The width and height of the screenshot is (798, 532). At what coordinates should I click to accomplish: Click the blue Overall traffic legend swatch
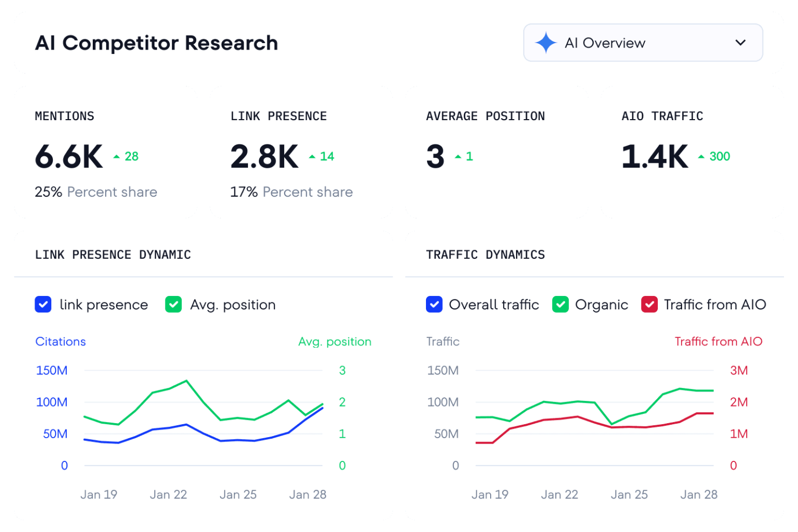pos(434,305)
